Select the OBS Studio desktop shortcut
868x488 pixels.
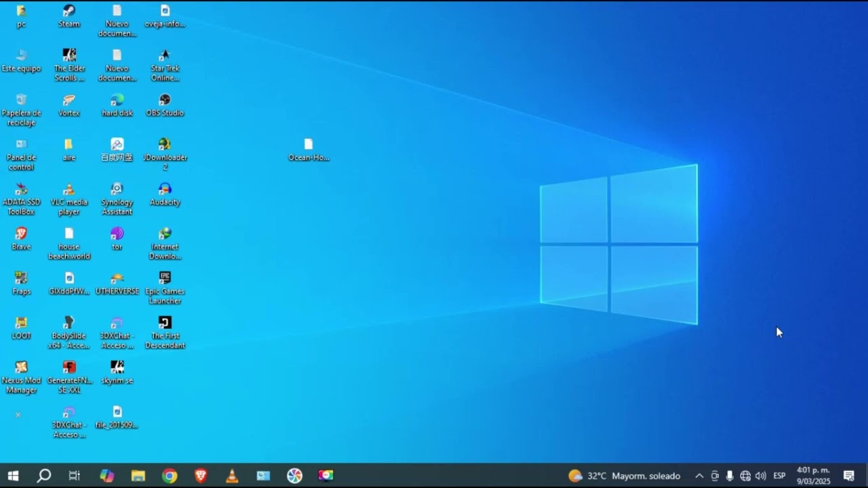click(165, 105)
